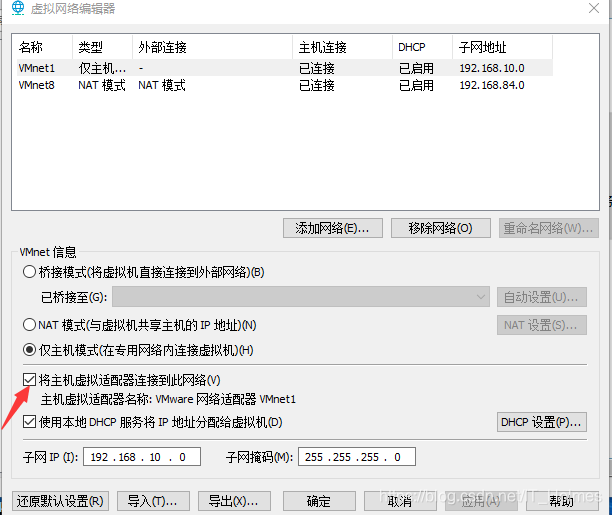Close the 虚拟网络编辑器 dialog
This screenshot has width=612, height=515.
point(594,8)
